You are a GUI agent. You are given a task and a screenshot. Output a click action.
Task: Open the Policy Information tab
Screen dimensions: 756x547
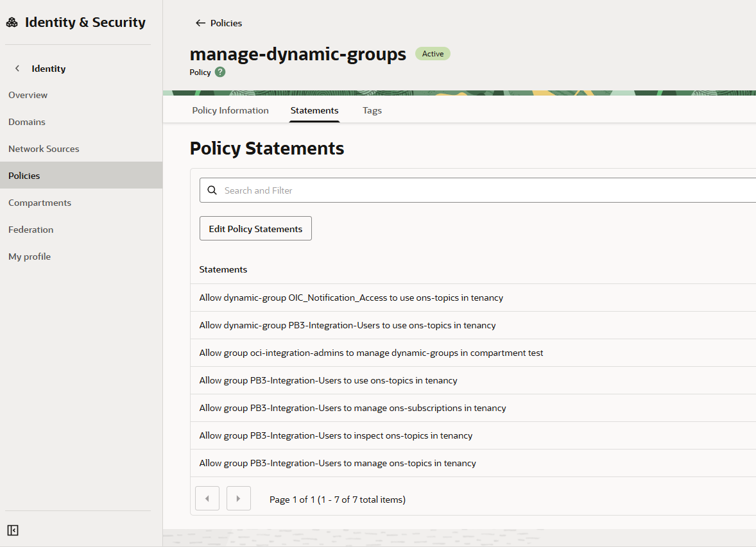pos(230,110)
